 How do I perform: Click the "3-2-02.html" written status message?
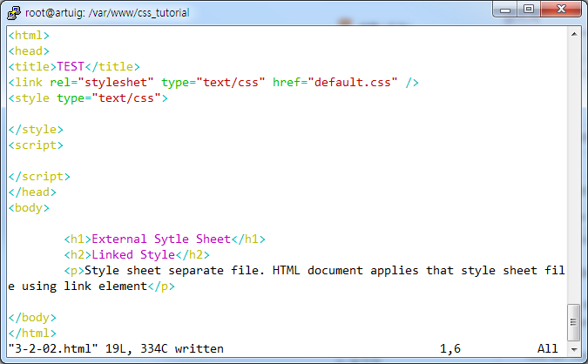click(x=116, y=348)
